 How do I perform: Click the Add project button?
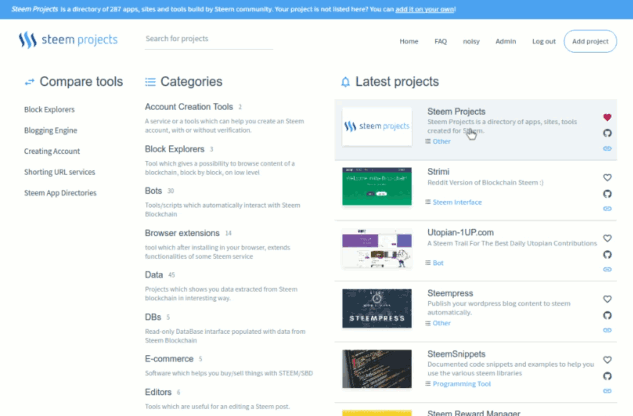(x=590, y=41)
